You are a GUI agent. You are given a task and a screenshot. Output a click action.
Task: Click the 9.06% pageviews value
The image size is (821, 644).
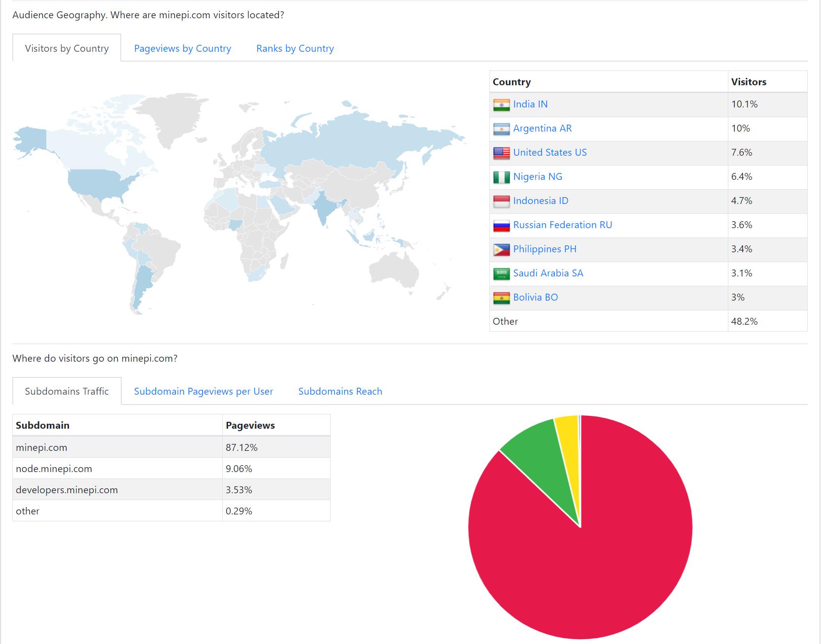click(x=239, y=469)
